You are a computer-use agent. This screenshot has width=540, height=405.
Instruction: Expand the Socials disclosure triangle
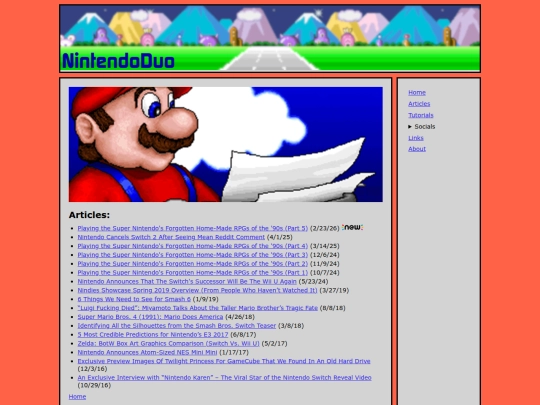coord(410,127)
